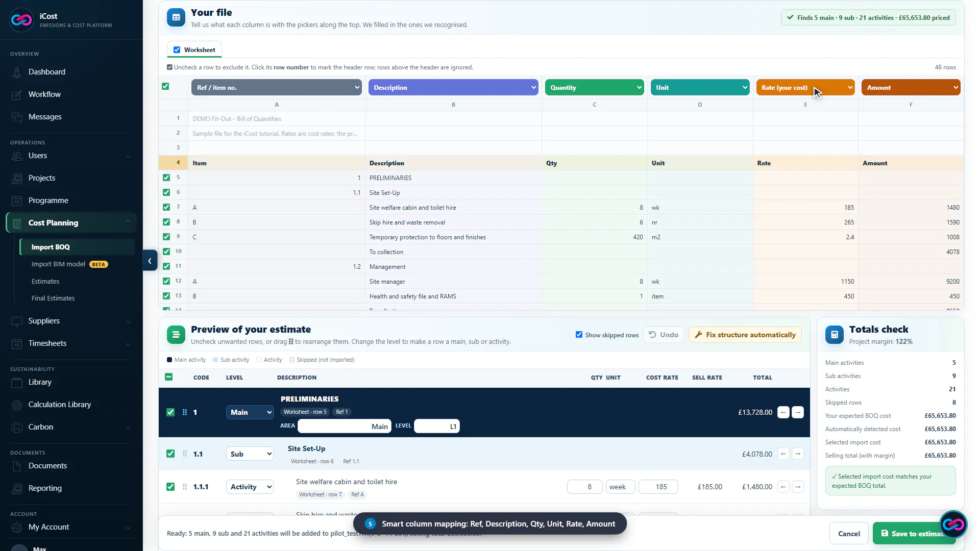Click the Cancel button
Viewport: 980px width, 551px height.
tap(849, 534)
